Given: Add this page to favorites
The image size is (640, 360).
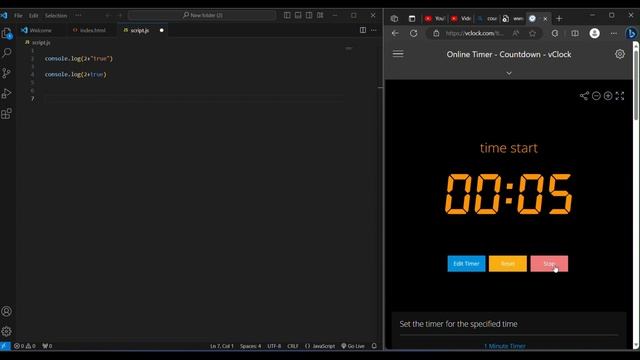Looking at the screenshot, I should pos(532,33).
